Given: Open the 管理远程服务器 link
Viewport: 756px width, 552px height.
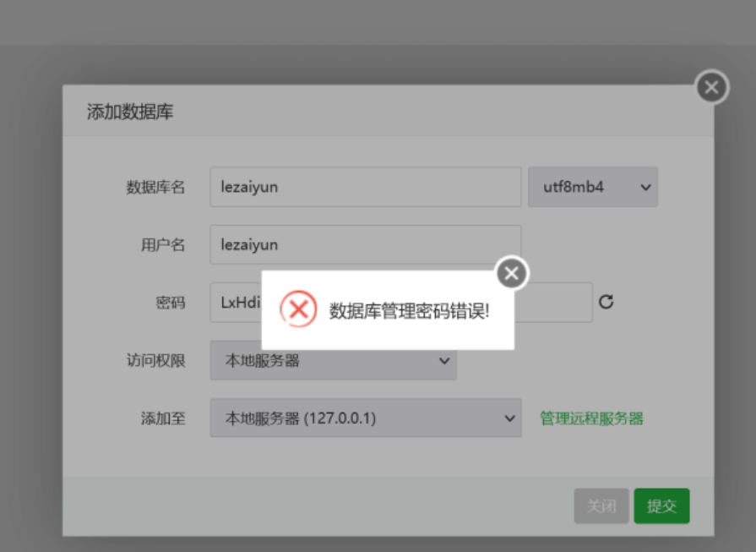Looking at the screenshot, I should 591,418.
